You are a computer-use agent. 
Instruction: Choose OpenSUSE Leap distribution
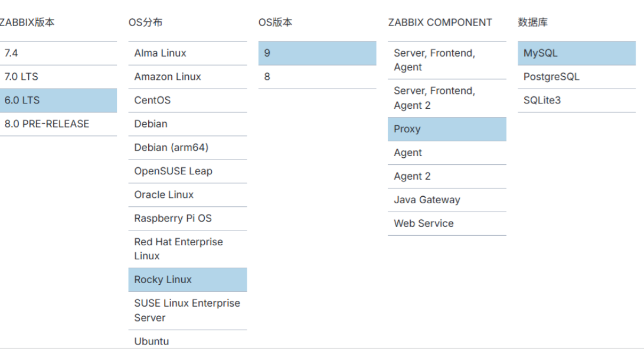187,171
